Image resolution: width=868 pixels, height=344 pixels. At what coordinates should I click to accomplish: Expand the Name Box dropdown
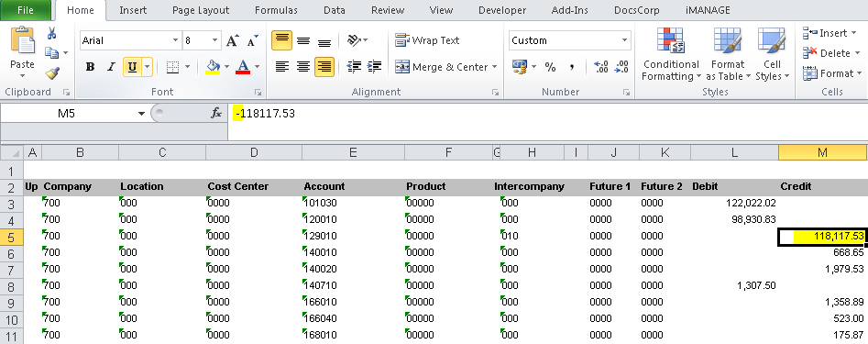pos(141,114)
